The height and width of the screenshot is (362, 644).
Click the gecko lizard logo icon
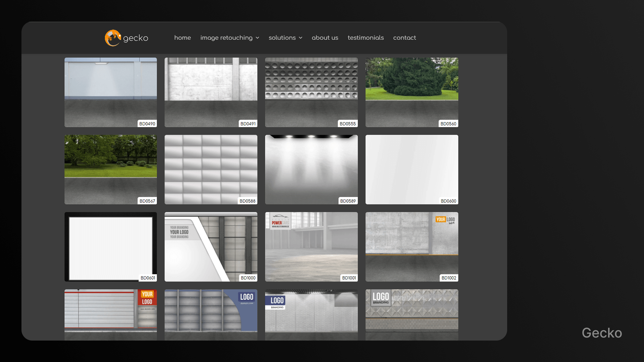pos(113,38)
